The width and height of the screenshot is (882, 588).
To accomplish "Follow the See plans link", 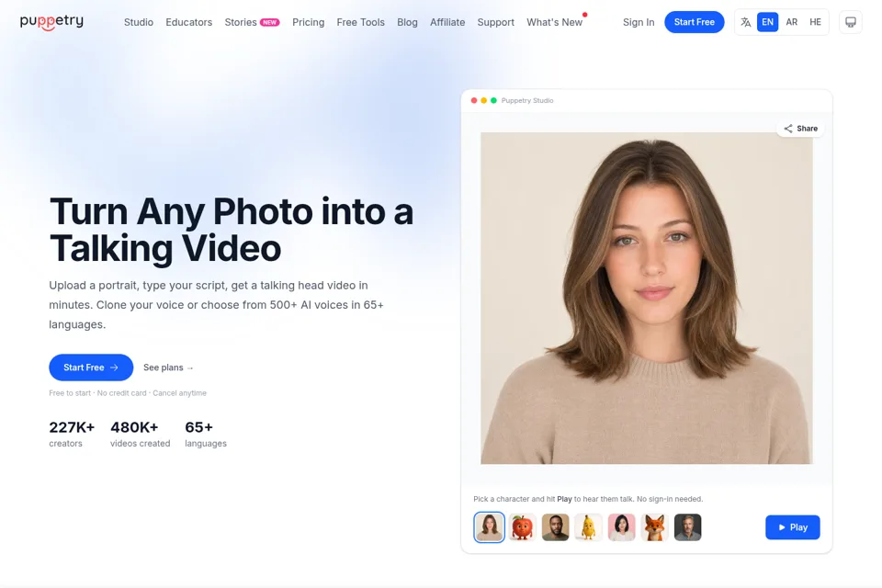I will pyautogui.click(x=168, y=367).
